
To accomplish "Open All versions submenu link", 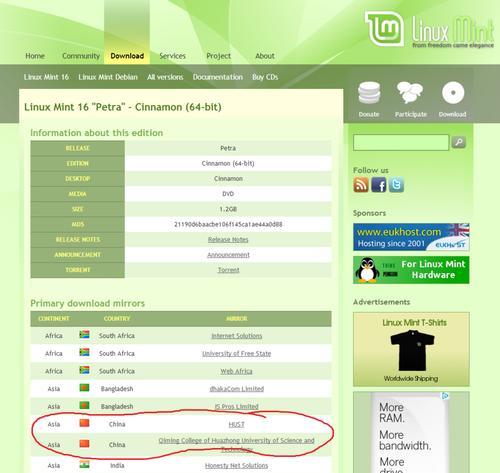I will coord(165,77).
